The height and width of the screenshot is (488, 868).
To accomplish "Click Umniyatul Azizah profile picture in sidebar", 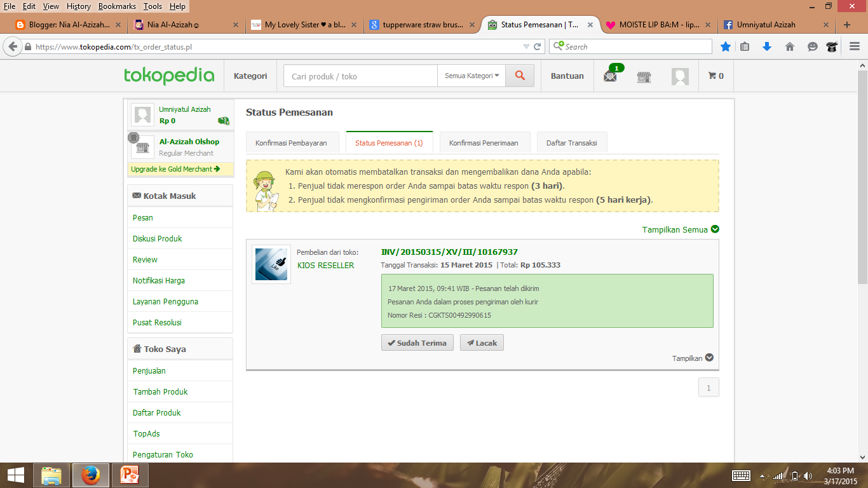I will click(x=143, y=115).
